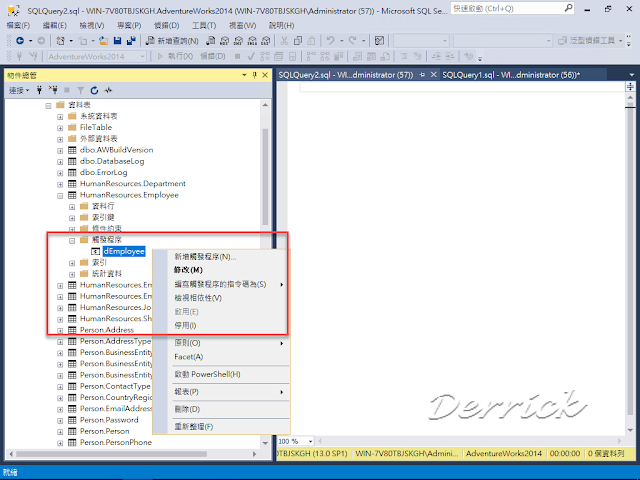The image size is (640, 480).
Task: Click the Copy toolbar icon
Action: pos(298,40)
